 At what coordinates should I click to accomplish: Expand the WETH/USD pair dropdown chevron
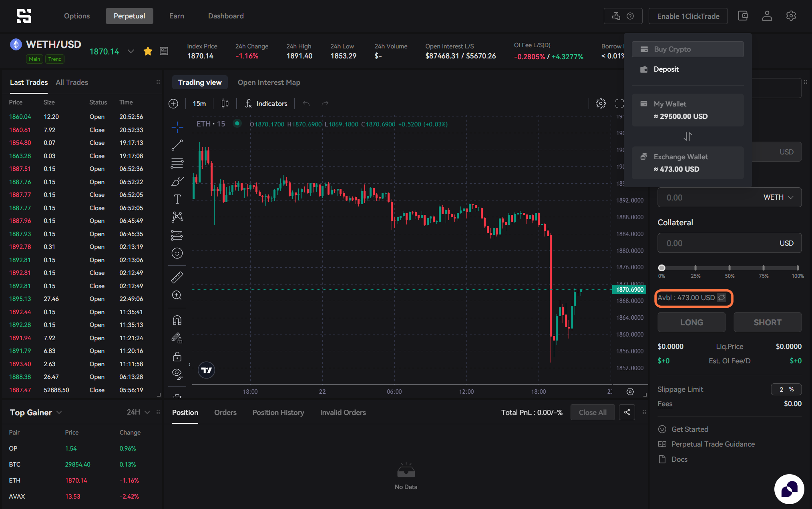pos(131,51)
